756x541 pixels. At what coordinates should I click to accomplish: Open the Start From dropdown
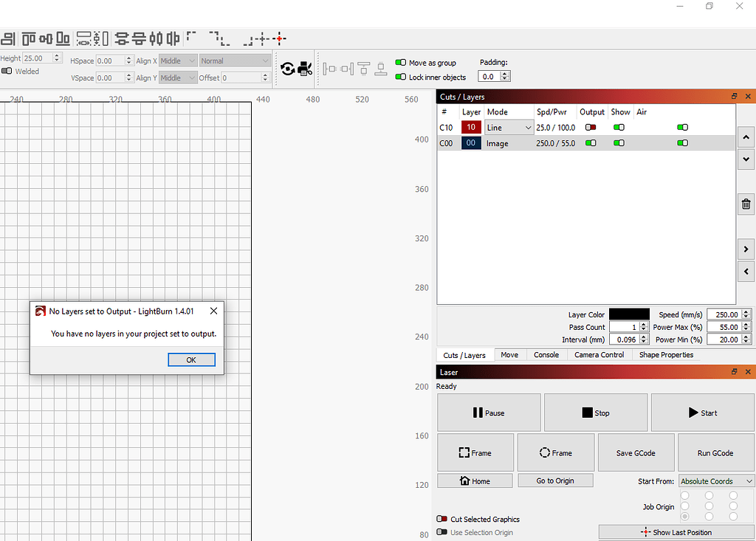(x=716, y=480)
